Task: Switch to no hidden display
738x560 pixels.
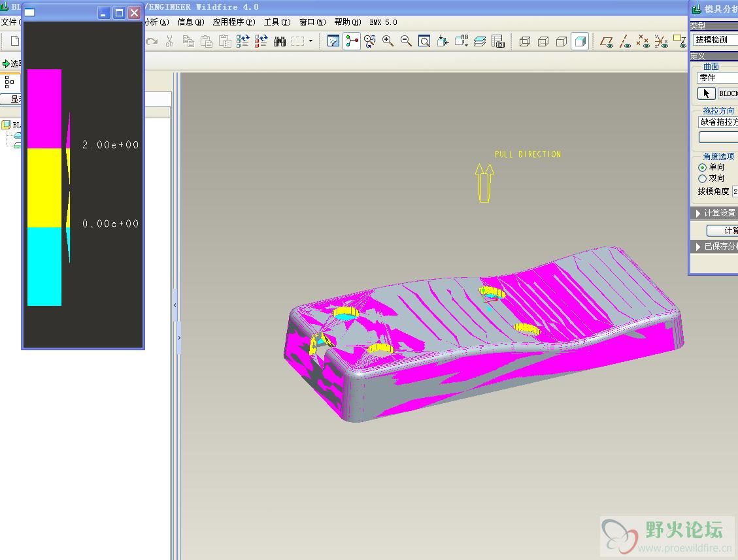Action: (x=562, y=41)
